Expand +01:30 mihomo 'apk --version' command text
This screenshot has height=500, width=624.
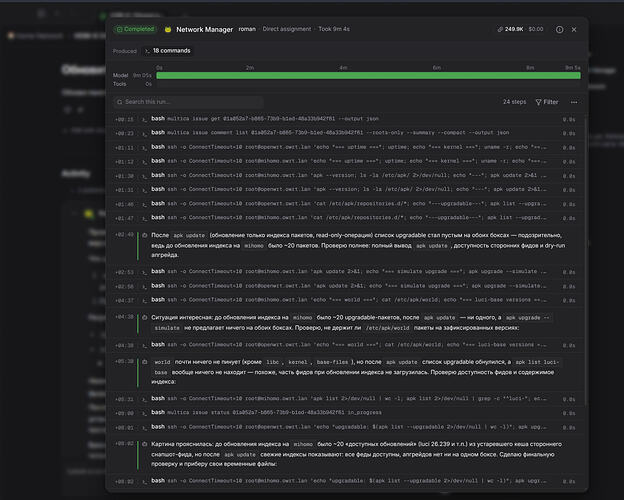(357, 175)
